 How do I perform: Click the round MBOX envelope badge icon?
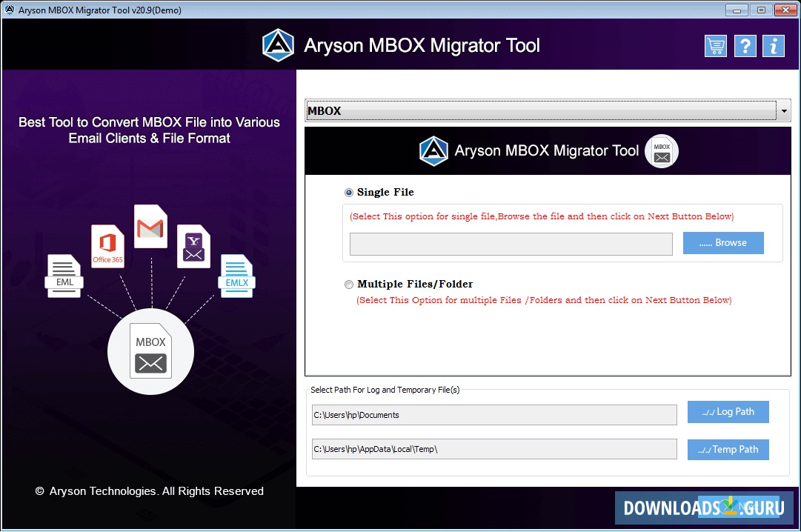pos(662,151)
